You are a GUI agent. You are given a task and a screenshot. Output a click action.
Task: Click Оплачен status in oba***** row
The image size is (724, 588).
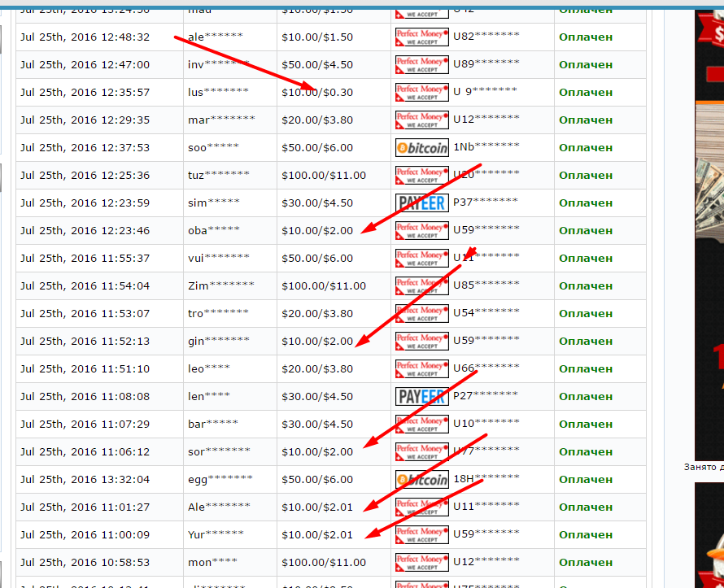[x=586, y=230]
